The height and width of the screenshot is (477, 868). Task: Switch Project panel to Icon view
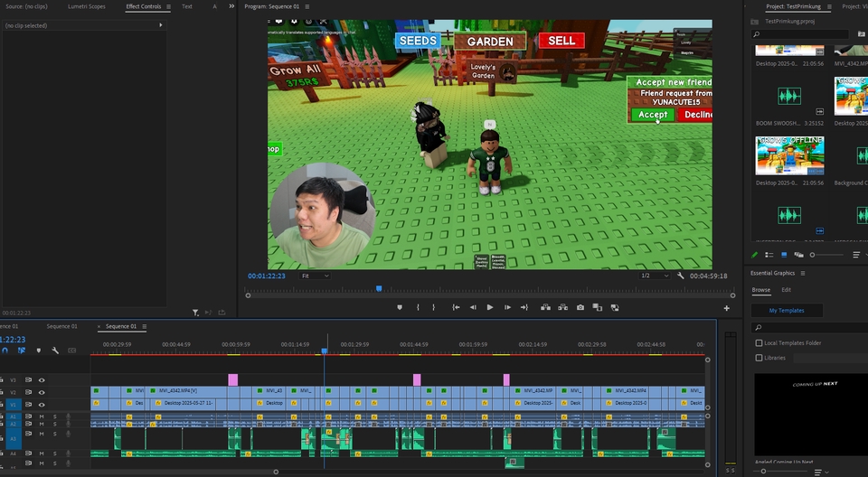pyautogui.click(x=784, y=255)
